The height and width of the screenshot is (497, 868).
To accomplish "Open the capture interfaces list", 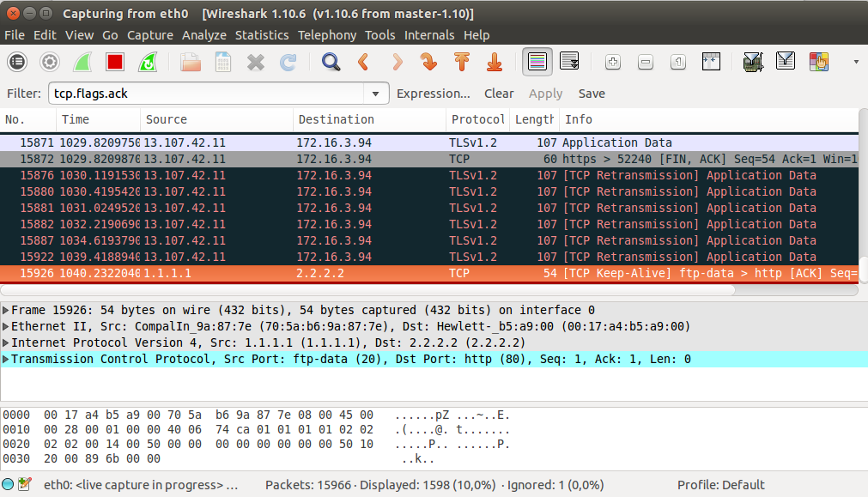I will pos(17,62).
